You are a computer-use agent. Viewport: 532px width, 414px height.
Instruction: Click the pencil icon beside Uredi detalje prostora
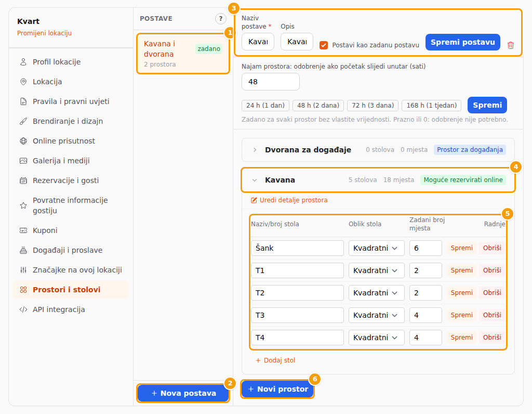tap(254, 200)
